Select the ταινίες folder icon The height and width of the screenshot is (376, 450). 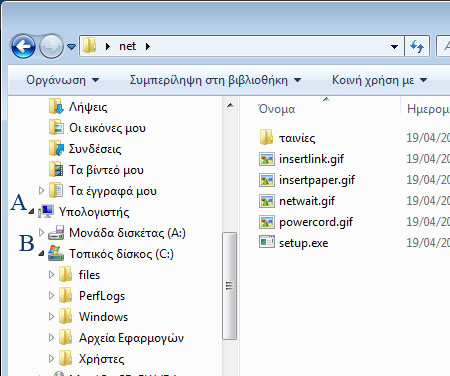pos(266,137)
